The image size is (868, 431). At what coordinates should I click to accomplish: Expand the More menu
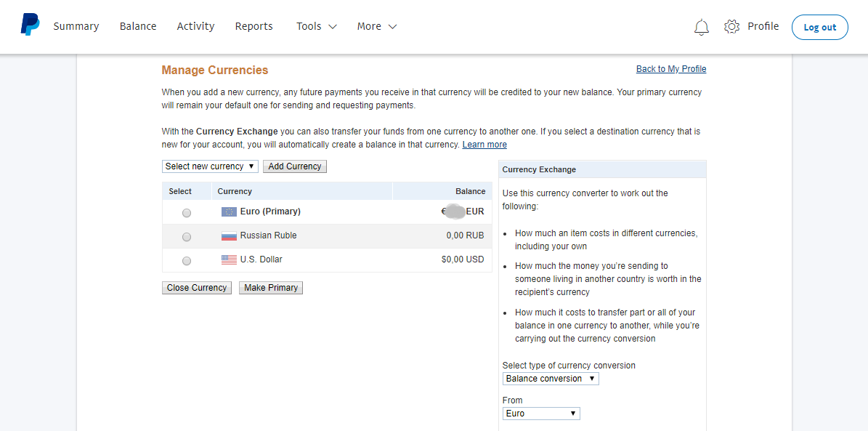click(x=377, y=26)
